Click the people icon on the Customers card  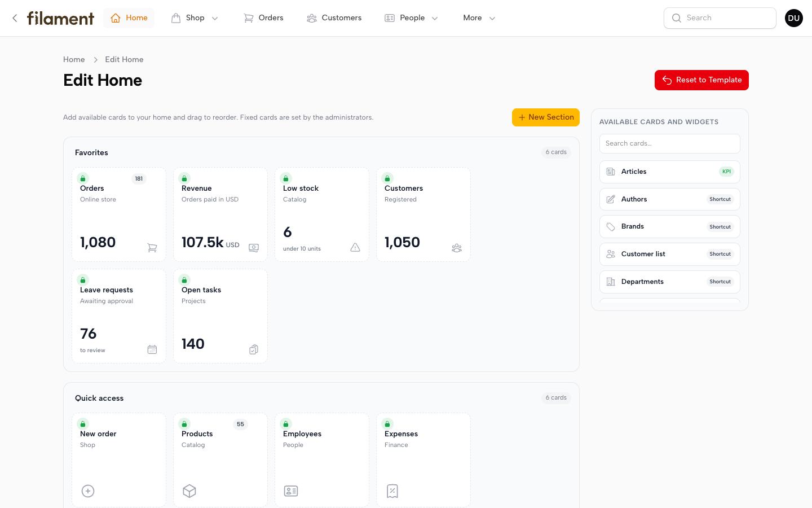457,248
